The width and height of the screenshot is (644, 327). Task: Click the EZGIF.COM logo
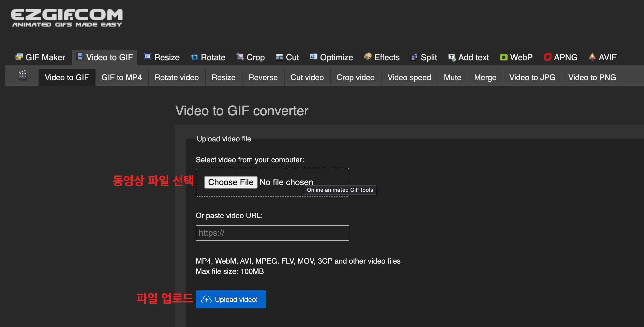pyautogui.click(x=66, y=17)
